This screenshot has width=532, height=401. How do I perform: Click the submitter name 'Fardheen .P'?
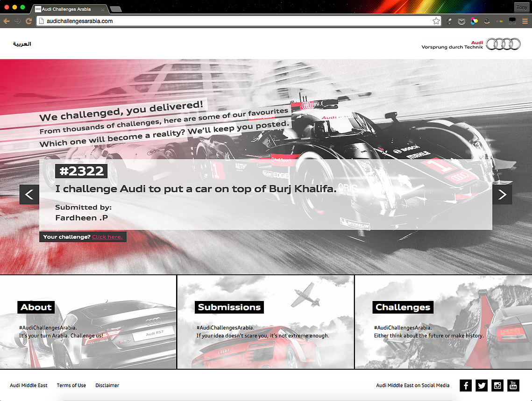(81, 218)
